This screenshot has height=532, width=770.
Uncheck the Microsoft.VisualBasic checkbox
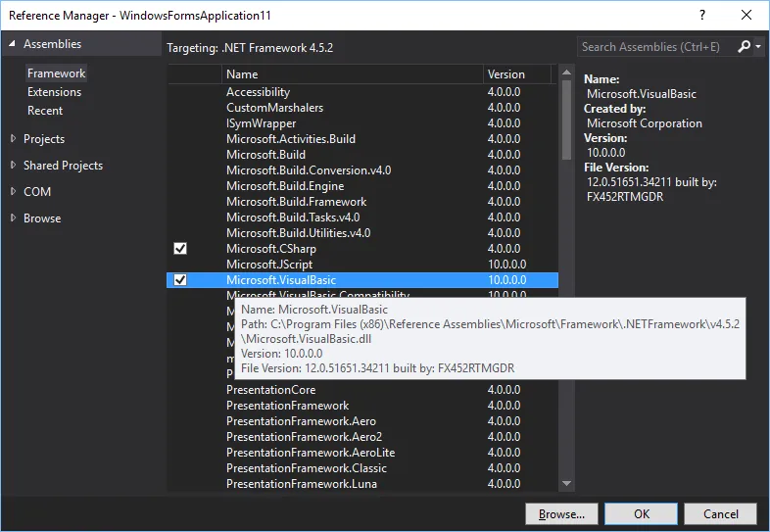[x=180, y=280]
